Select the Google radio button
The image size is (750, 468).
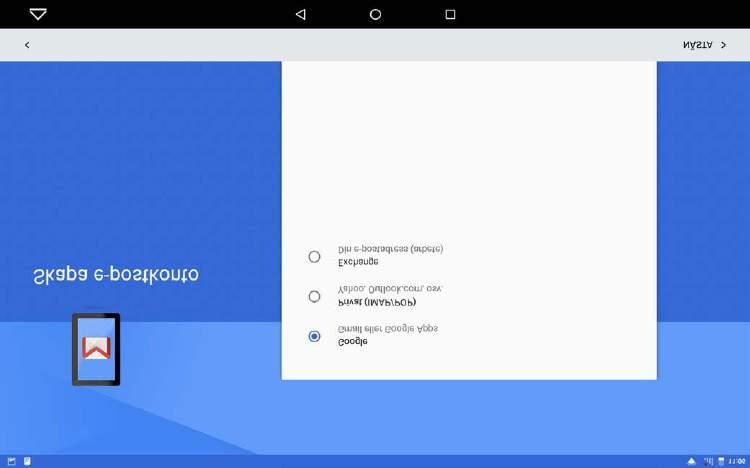point(314,336)
